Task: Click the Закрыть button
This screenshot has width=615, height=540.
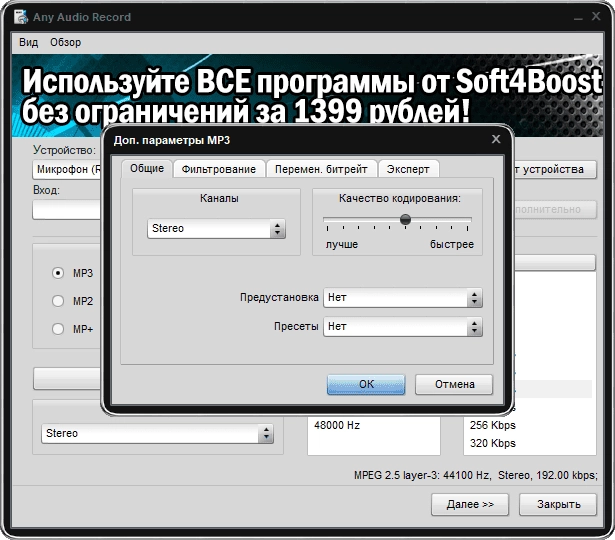Action: coord(558,504)
